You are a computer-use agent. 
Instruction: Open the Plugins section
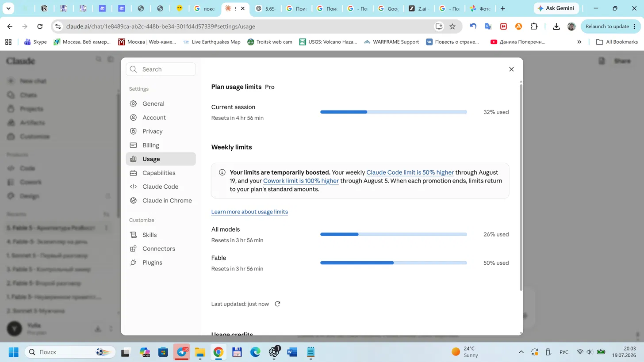click(161, 263)
